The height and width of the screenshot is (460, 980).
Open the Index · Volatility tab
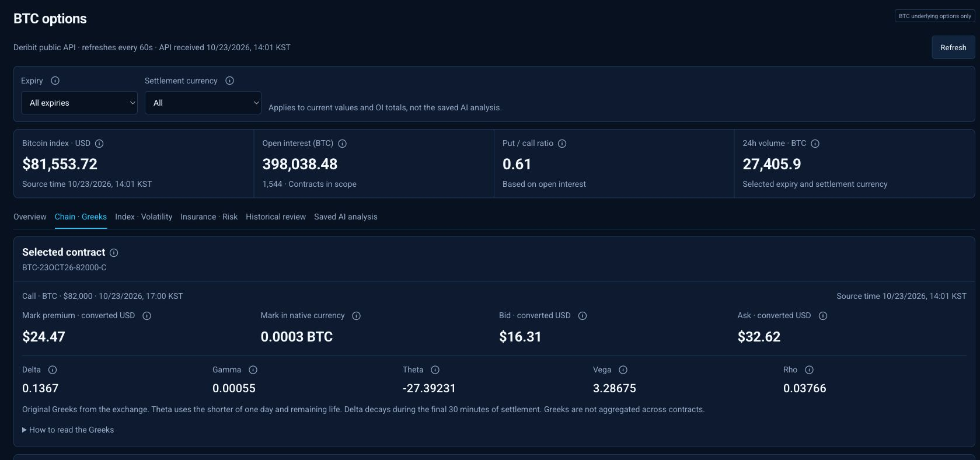(x=144, y=217)
